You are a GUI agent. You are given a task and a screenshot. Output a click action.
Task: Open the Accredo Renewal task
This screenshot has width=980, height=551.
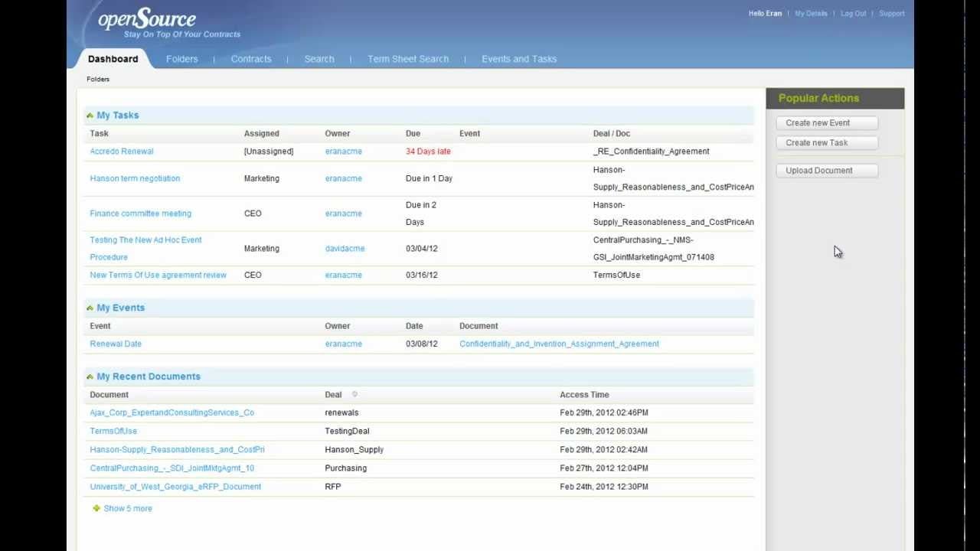point(121,151)
